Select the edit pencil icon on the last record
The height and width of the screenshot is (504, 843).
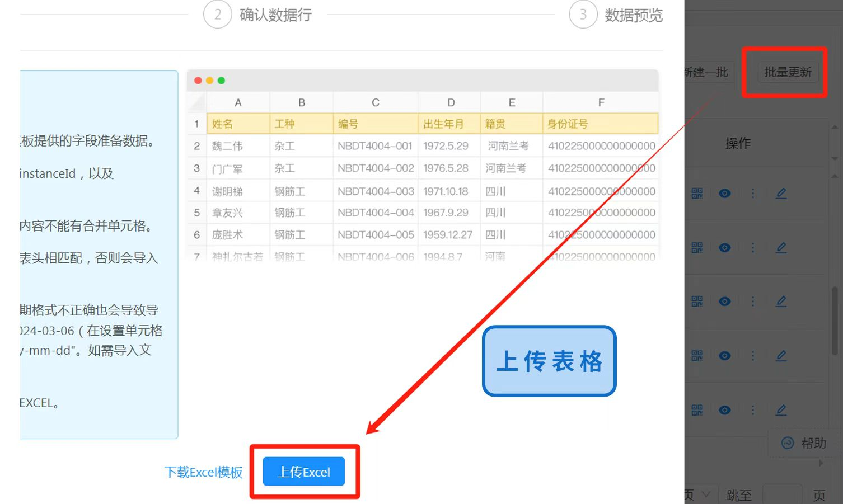tap(781, 409)
